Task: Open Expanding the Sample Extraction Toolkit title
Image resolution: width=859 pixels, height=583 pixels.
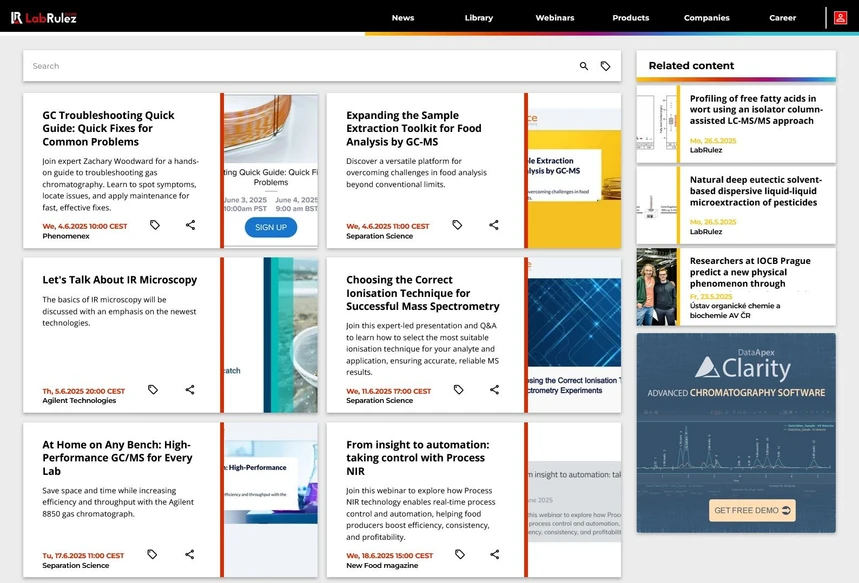Action: (x=414, y=128)
